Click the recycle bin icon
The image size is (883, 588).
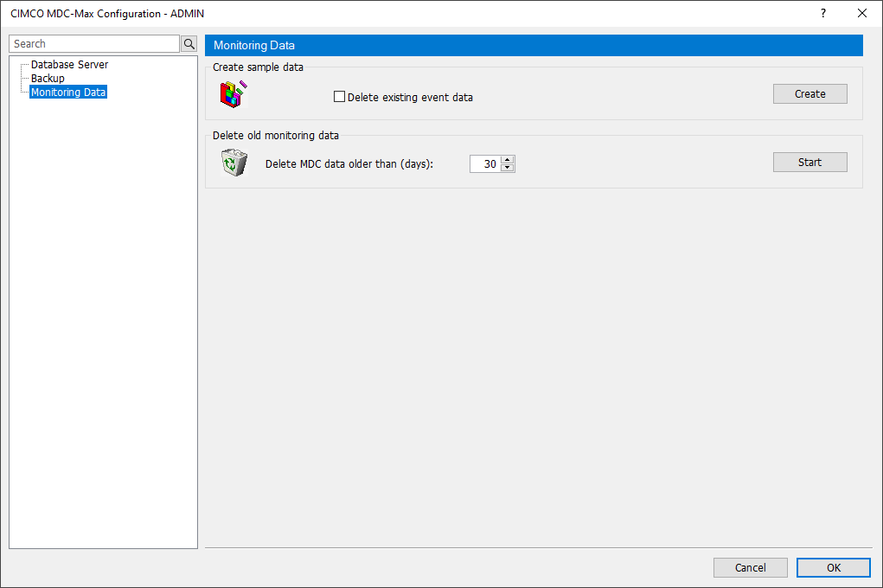click(234, 163)
